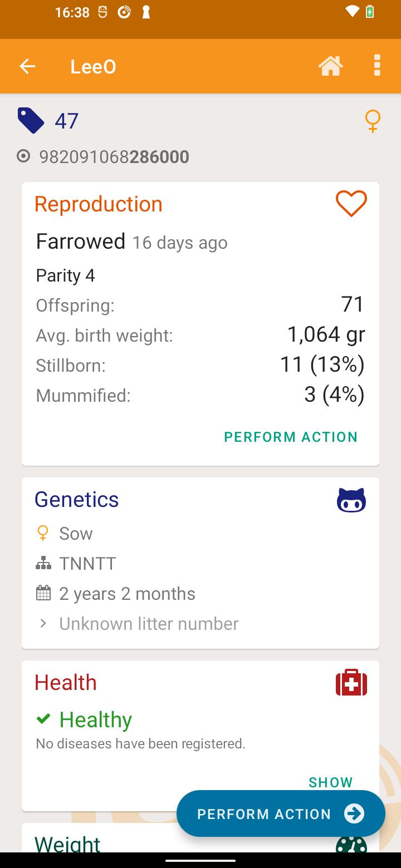Image resolution: width=401 pixels, height=868 pixels.
Task: Tap the back arrow in header
Action: (x=27, y=67)
